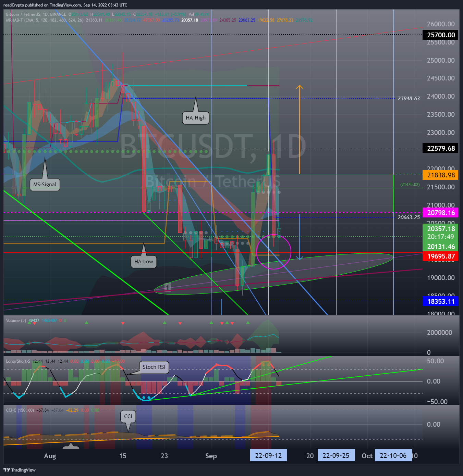Viewport: 463px width, 476px height.
Task: Click the Oct label on the time axis
Action: (367, 456)
